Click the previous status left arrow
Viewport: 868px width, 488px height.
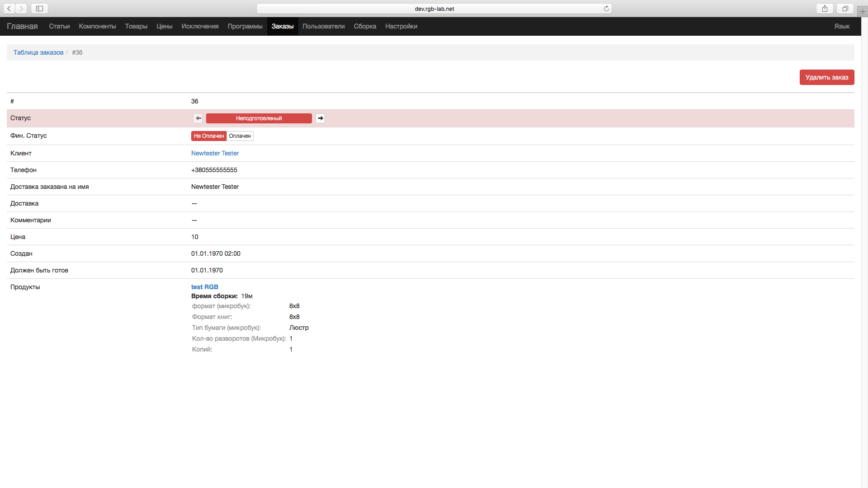pyautogui.click(x=198, y=118)
